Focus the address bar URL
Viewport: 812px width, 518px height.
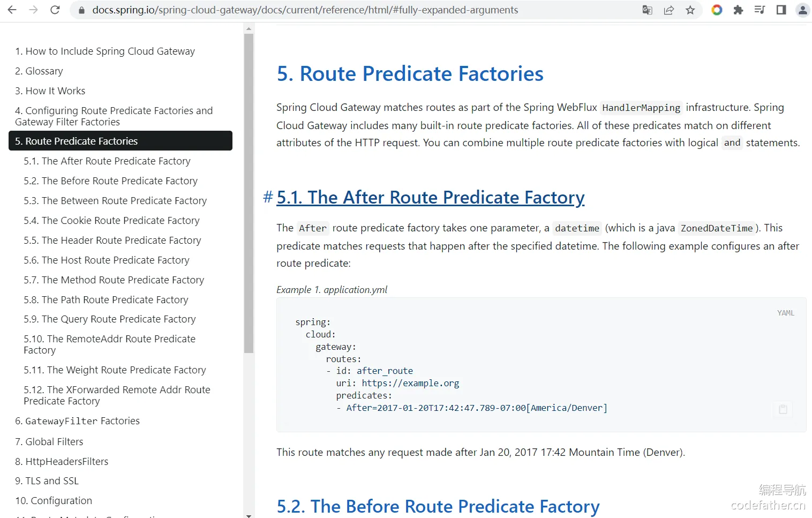click(x=305, y=10)
